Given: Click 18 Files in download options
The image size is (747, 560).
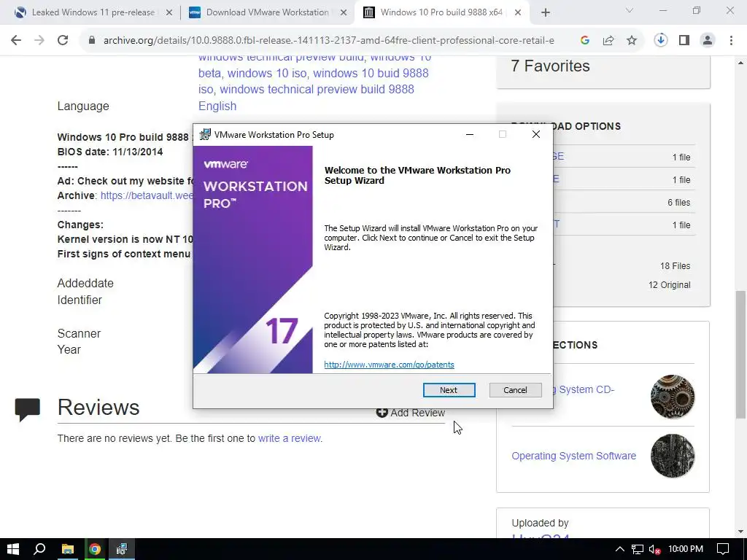Looking at the screenshot, I should [675, 266].
